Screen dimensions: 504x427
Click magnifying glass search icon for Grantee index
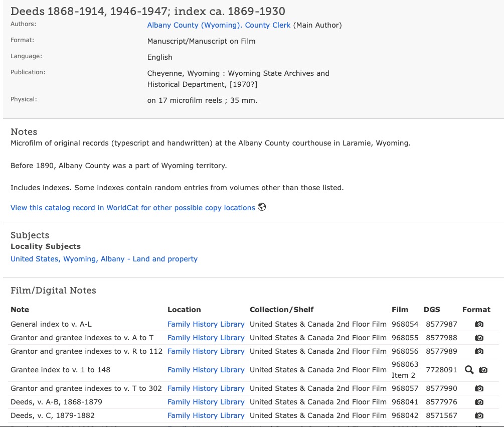(x=469, y=370)
